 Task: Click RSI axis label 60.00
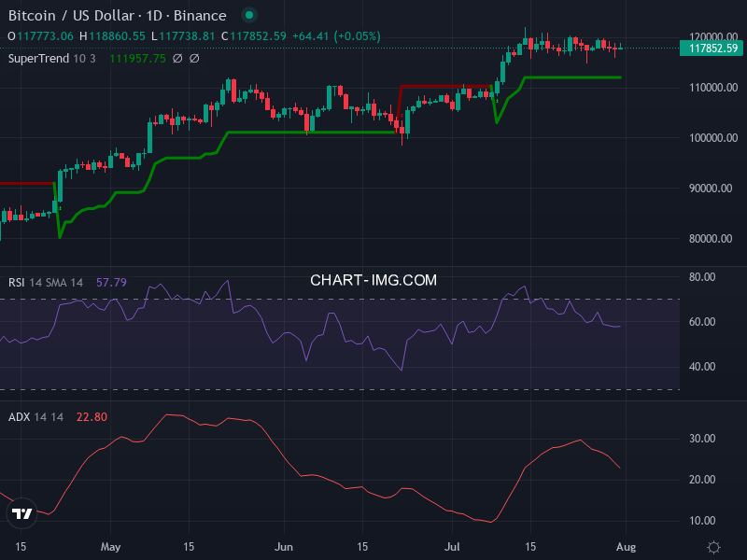pyautogui.click(x=702, y=322)
